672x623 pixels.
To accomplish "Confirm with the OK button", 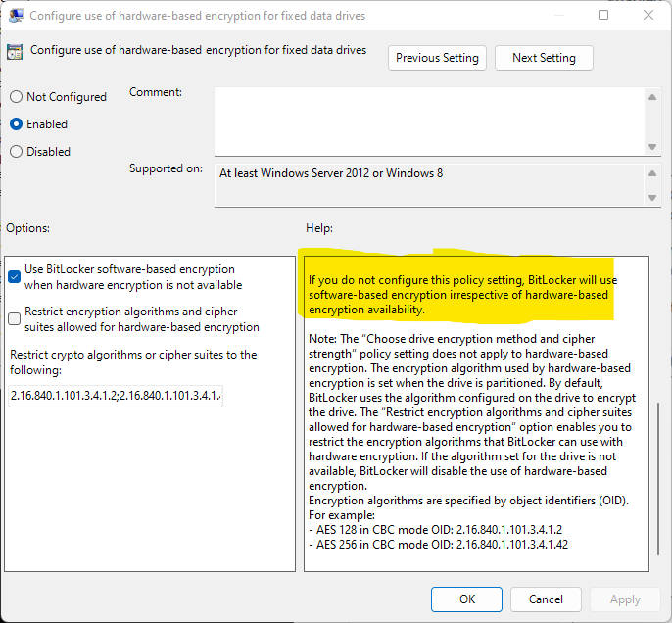I will click(466, 599).
